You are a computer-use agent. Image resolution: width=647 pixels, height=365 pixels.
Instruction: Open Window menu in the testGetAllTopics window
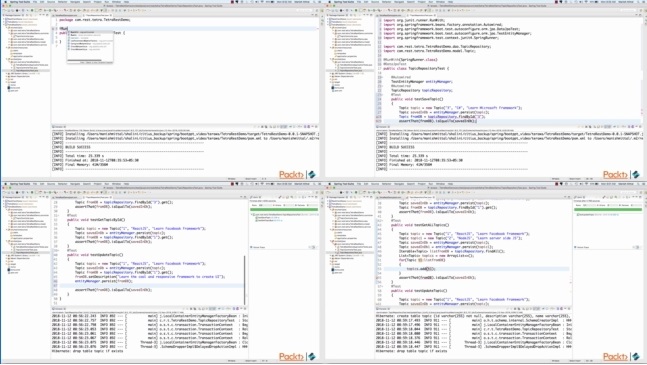(x=440, y=184)
